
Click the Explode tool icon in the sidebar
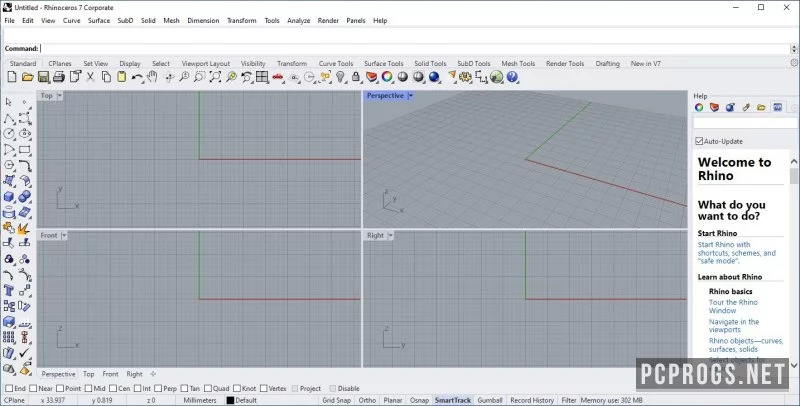tap(24, 228)
